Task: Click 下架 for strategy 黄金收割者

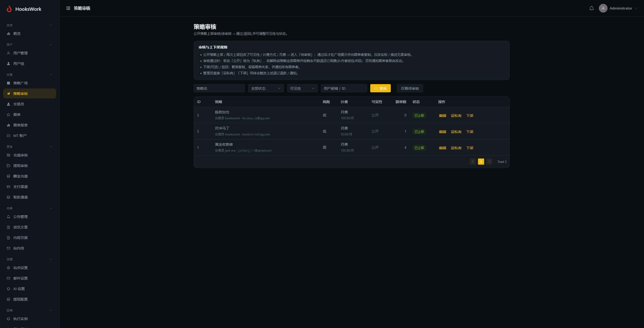Action: [x=470, y=148]
